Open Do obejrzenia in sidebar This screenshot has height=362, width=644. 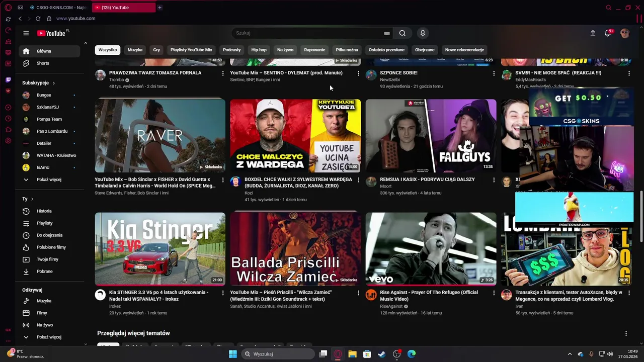(49, 235)
